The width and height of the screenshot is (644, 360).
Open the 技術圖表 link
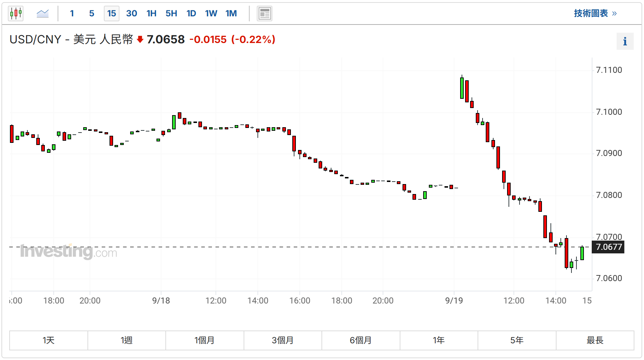click(595, 14)
